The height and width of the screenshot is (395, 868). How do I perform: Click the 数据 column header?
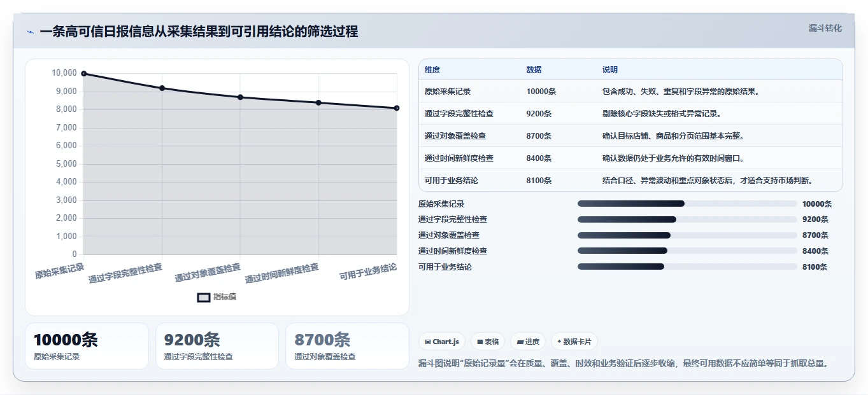(x=534, y=70)
